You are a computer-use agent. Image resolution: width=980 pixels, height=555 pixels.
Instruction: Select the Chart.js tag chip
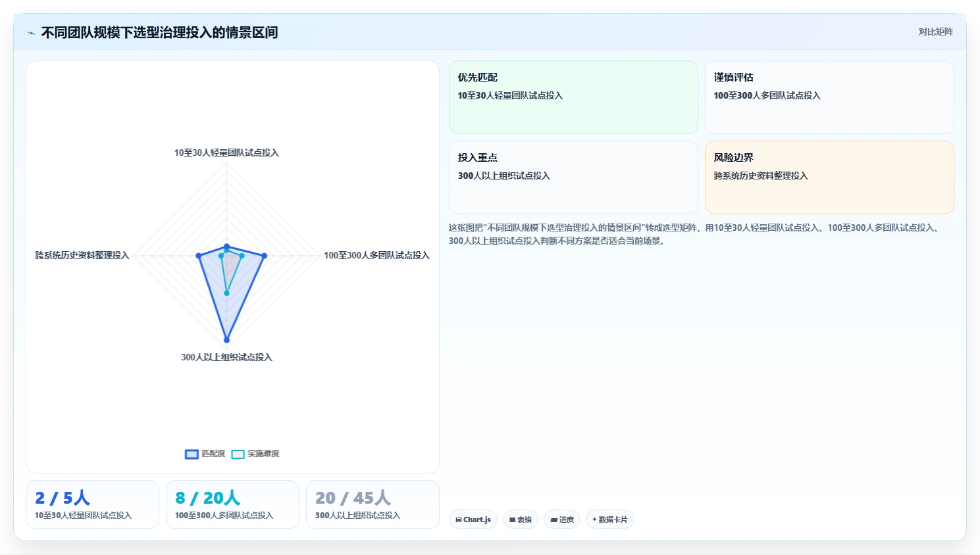click(473, 519)
